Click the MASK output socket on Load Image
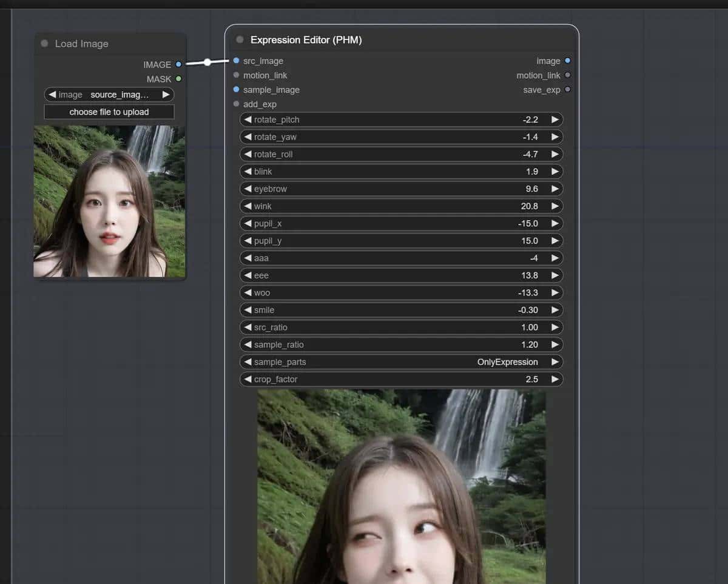 click(178, 79)
